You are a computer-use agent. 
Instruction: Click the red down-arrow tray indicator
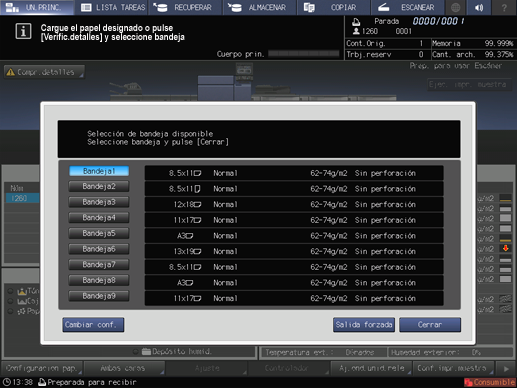point(506,248)
